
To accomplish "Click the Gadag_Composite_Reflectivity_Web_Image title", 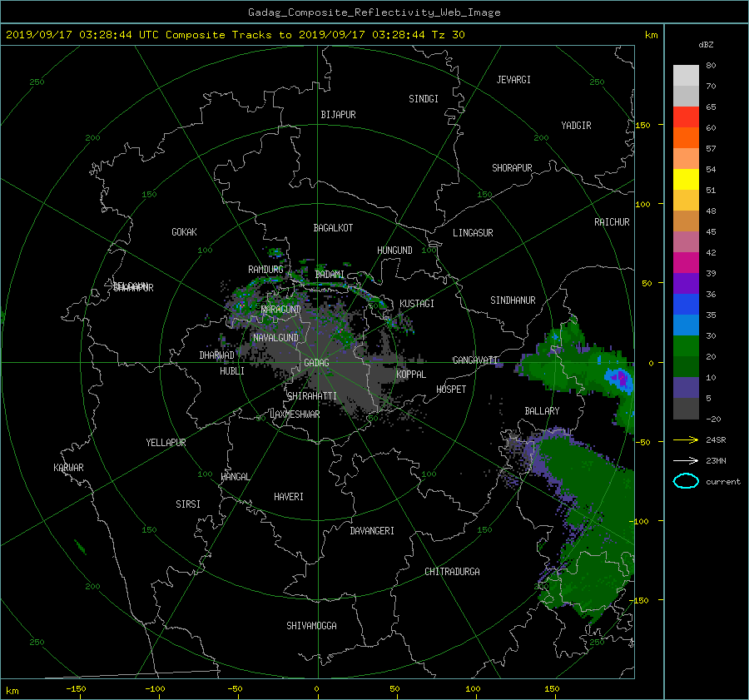I will 374,12.
